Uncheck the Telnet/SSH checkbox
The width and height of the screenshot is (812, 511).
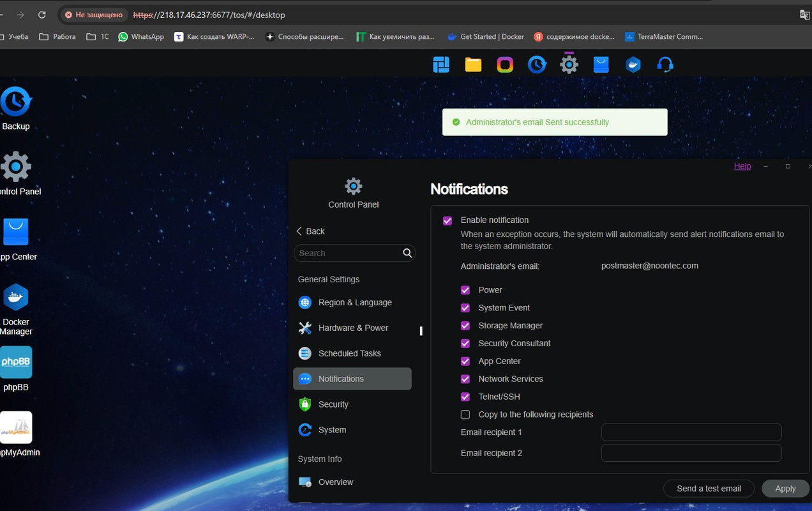(465, 397)
